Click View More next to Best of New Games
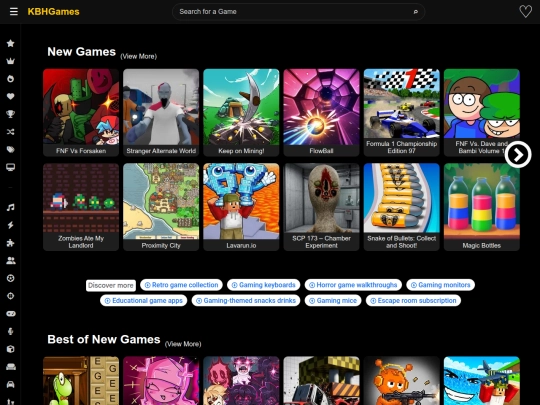 183,344
